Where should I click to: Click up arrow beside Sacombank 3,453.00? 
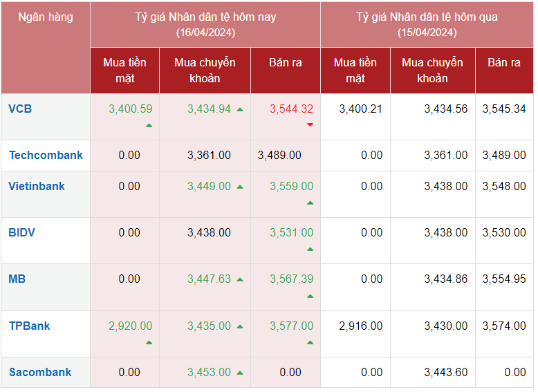coord(240,373)
